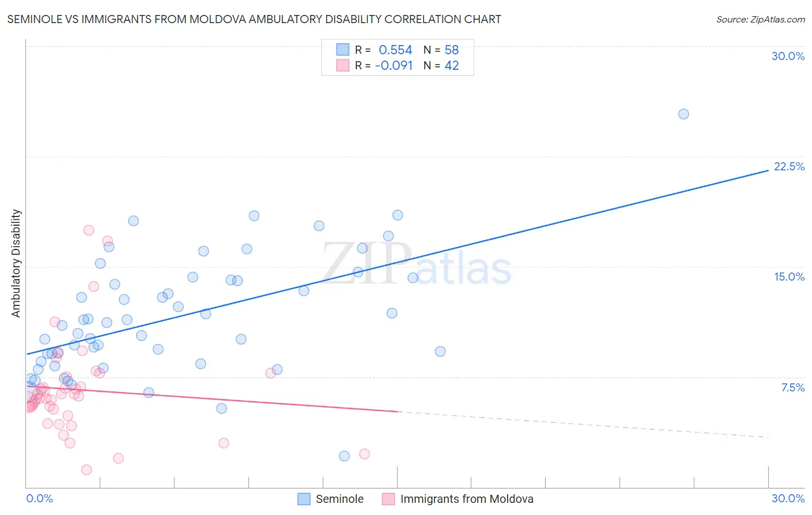812x515 pixels.
Task: Click the 0.0% x-axis label
Action: pos(39,498)
